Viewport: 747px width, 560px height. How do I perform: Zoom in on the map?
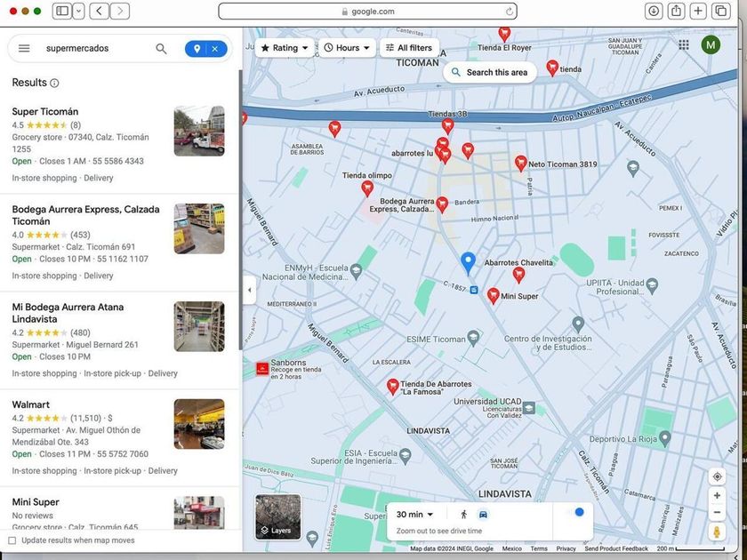tap(717, 495)
